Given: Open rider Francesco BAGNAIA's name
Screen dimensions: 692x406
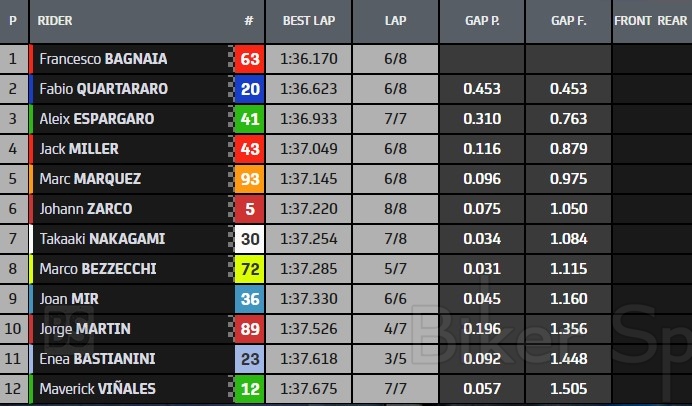Looking at the screenshot, I should pyautogui.click(x=103, y=59).
